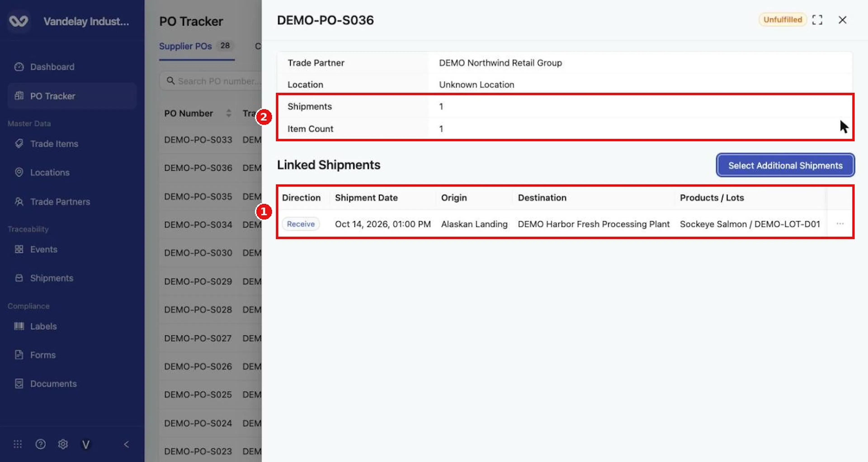Image resolution: width=868 pixels, height=462 pixels.
Task: Expand the PO detail panel fullscreen
Action: tap(817, 20)
